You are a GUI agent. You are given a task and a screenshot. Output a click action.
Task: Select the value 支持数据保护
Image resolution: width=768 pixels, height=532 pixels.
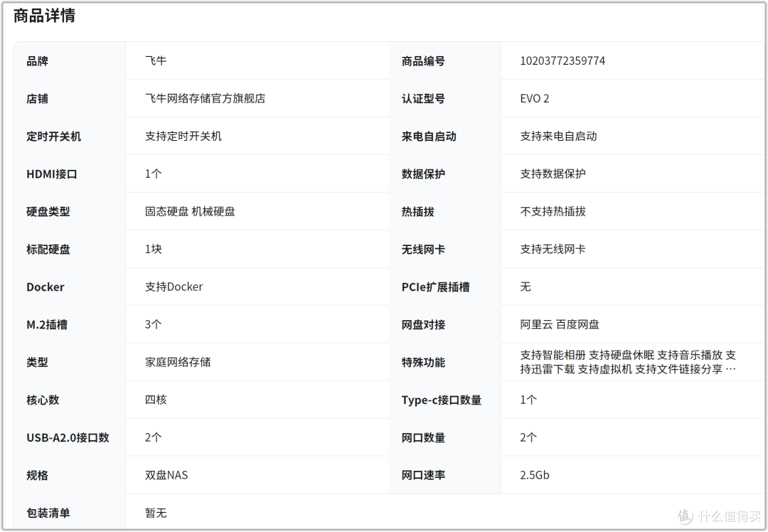click(553, 174)
